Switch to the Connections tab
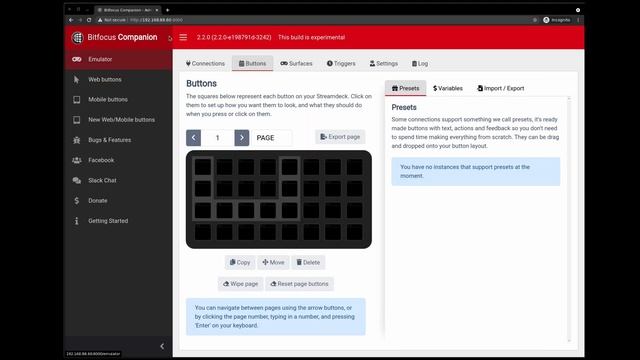 (205, 64)
